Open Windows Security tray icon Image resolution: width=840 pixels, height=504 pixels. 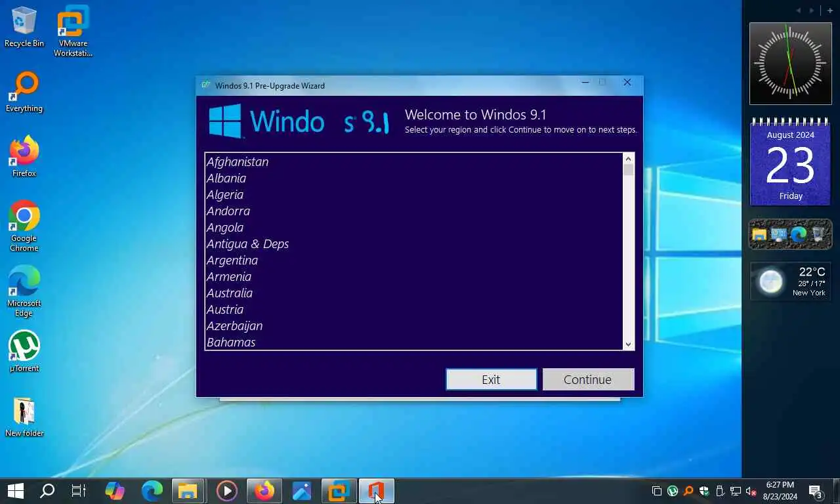coord(704,491)
